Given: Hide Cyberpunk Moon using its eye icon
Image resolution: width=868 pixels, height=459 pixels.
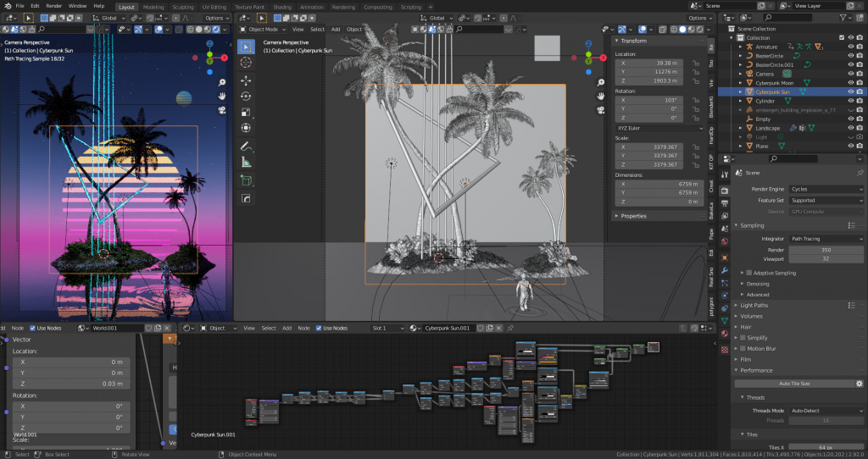Looking at the screenshot, I should click(x=850, y=82).
